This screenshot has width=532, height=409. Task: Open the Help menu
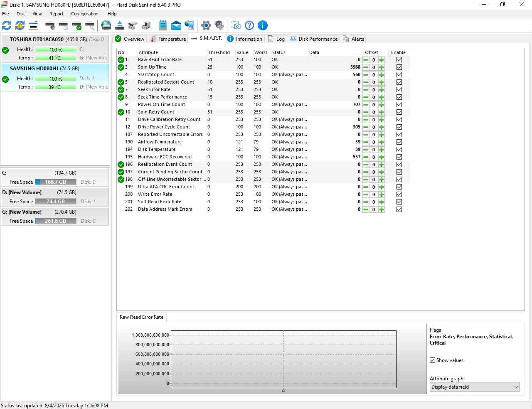(112, 14)
